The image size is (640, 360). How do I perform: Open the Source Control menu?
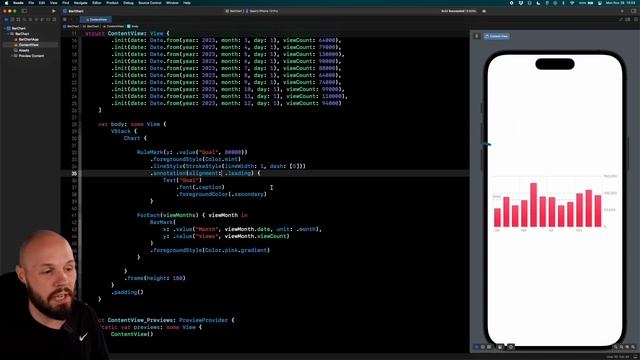149,3
